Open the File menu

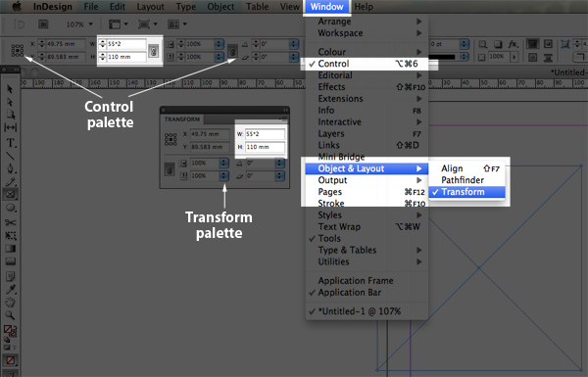click(91, 7)
